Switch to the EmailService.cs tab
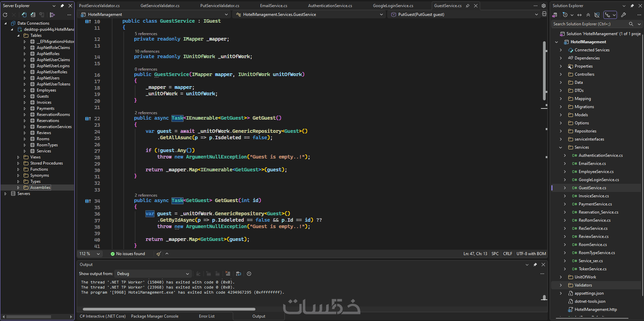 point(274,6)
